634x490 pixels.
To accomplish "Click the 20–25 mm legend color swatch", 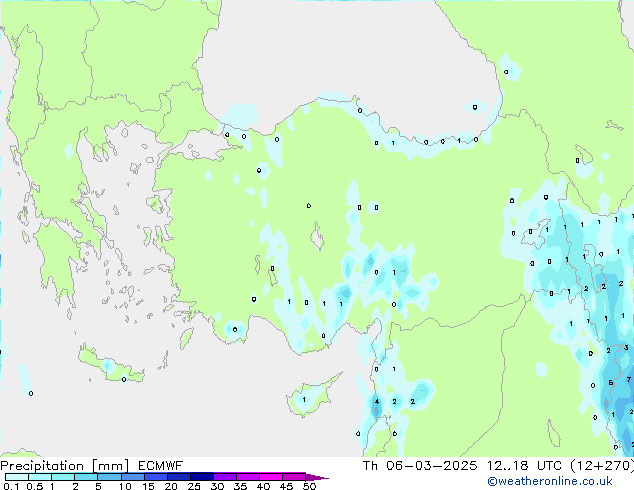I will [178, 477].
